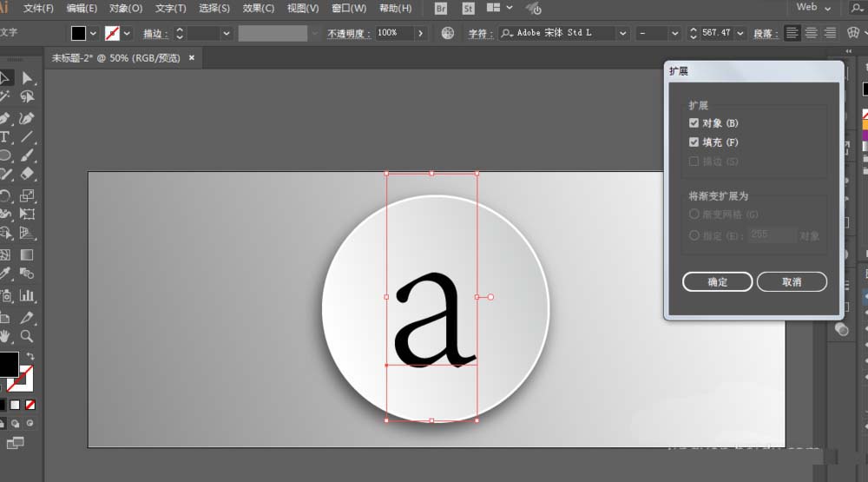Image resolution: width=868 pixels, height=482 pixels.
Task: Open the 窗口(W) menu
Action: point(349,9)
